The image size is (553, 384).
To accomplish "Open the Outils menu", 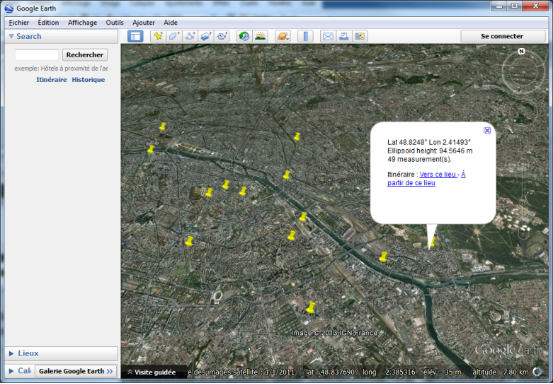I will [115, 23].
